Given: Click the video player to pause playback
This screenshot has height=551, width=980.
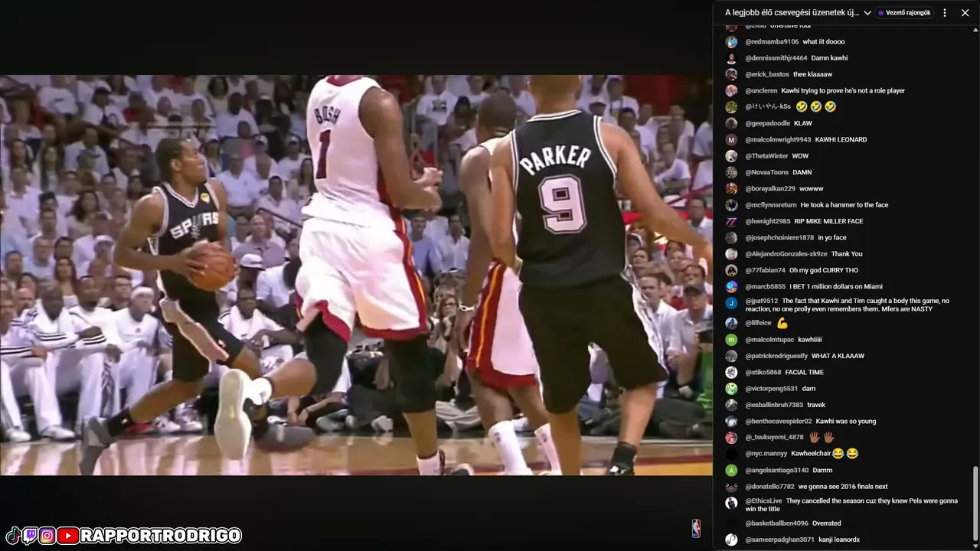Looking at the screenshot, I should [356, 275].
